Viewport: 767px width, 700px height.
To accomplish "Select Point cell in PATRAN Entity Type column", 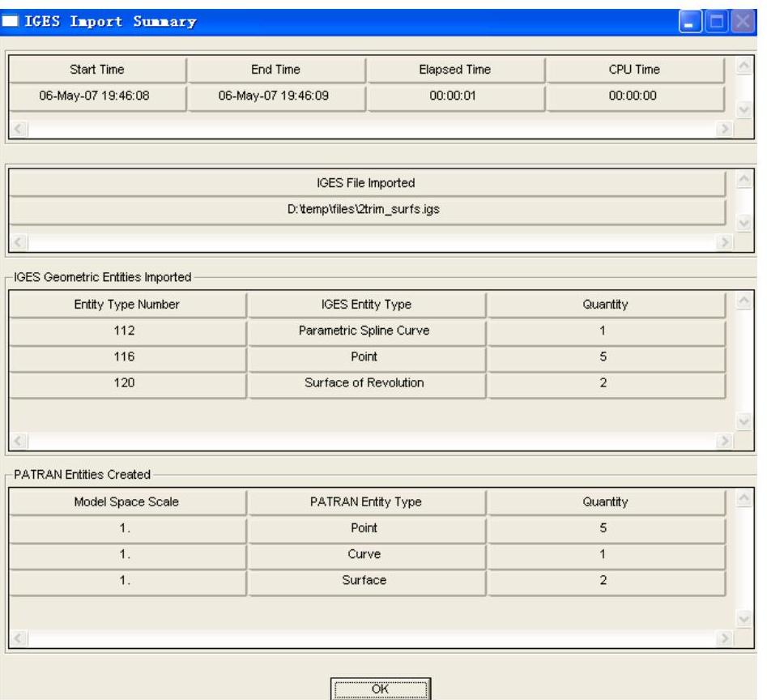I will 366,528.
